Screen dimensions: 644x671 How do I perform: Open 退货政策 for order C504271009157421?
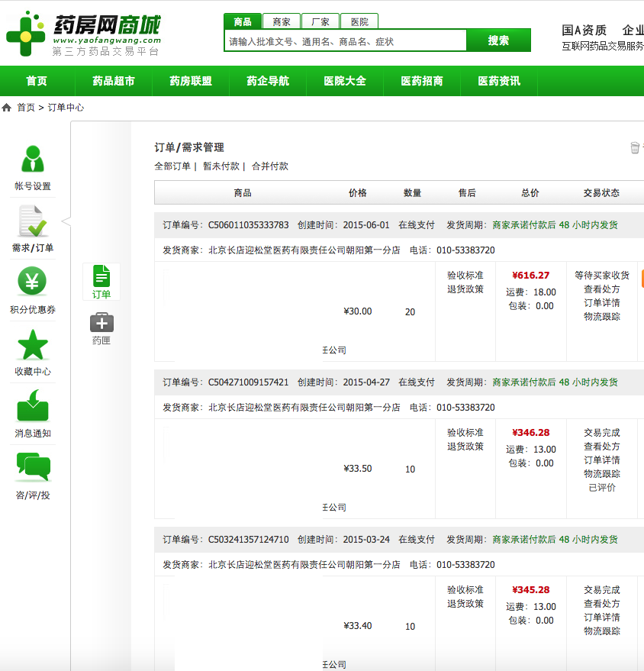[465, 446]
